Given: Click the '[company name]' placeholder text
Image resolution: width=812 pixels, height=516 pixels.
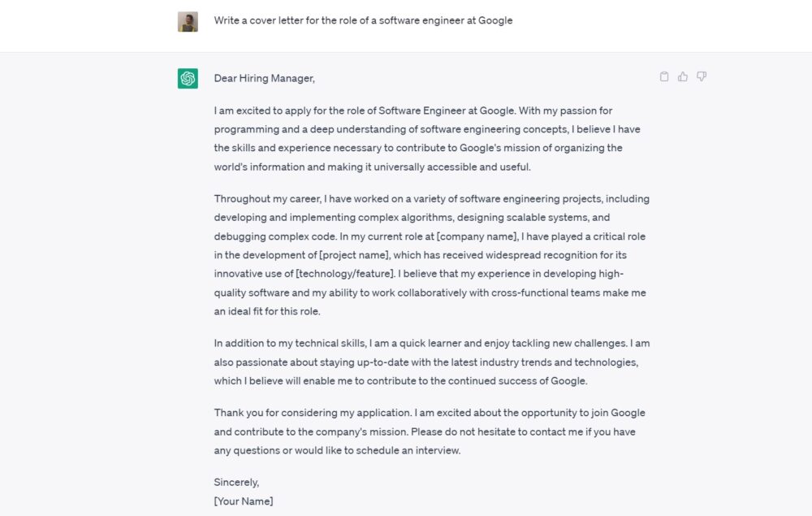Looking at the screenshot, I should click(477, 236).
